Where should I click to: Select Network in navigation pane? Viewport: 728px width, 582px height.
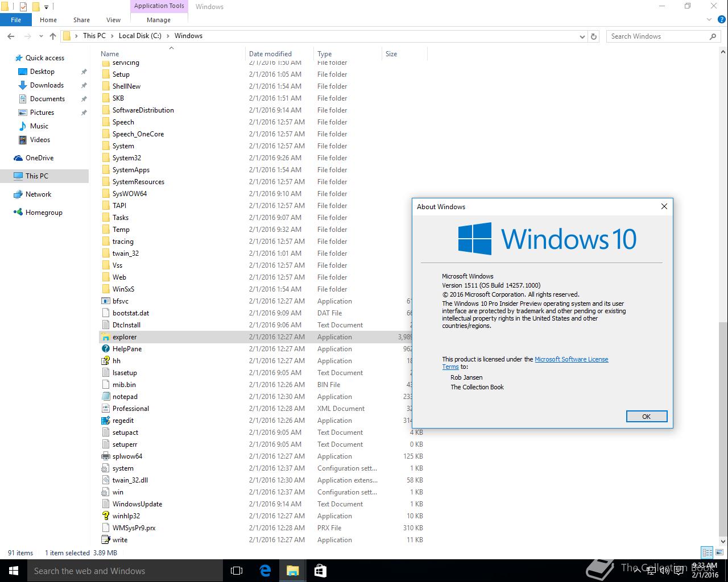(x=38, y=194)
